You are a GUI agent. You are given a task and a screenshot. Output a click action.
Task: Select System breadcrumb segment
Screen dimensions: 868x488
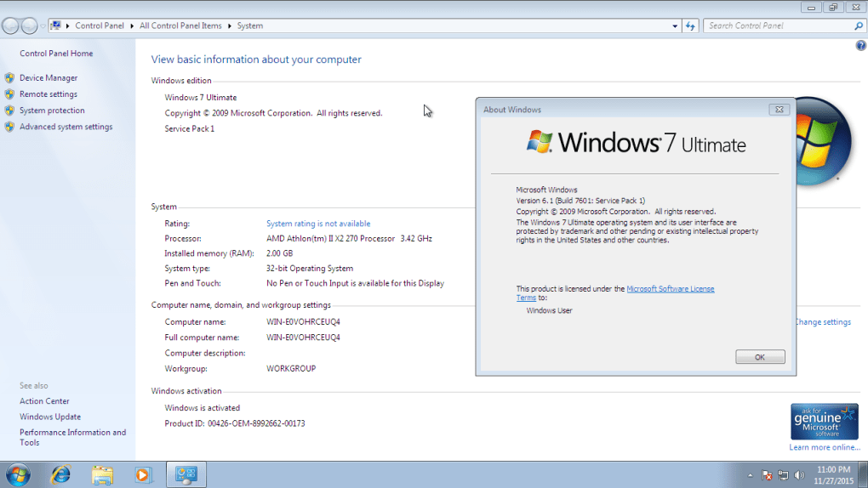[250, 26]
